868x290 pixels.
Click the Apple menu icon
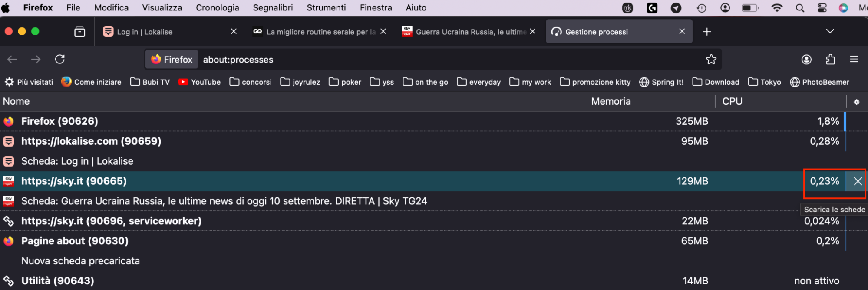tap(6, 7)
